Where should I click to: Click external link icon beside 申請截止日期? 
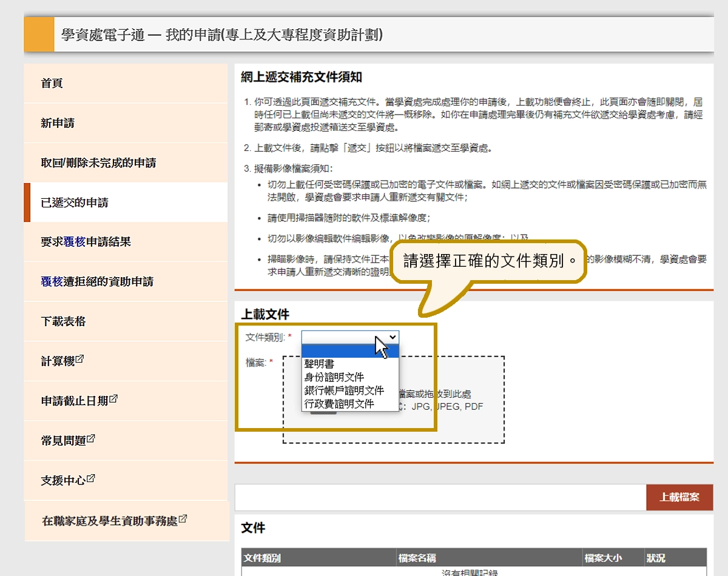pos(113,400)
